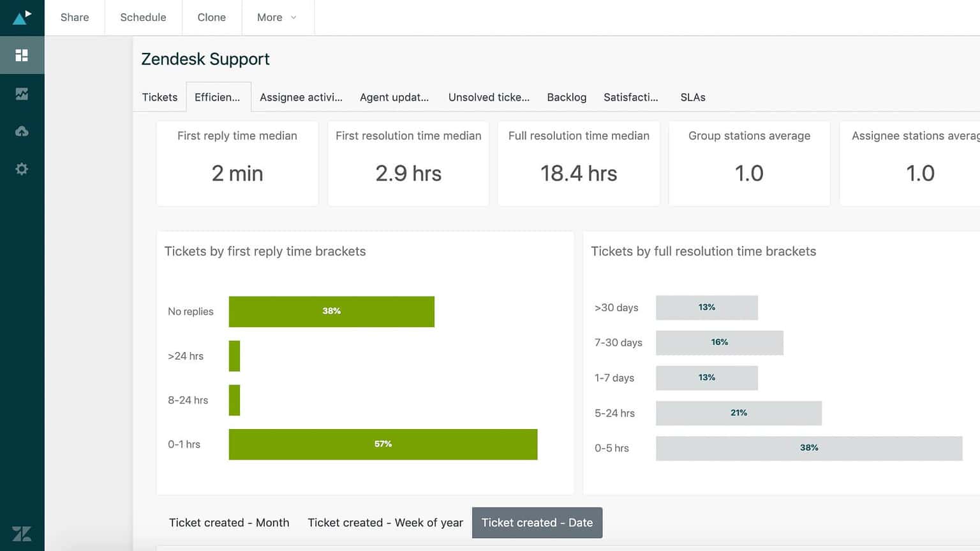Viewport: 980px width, 551px height.
Task: Click the Zendesk Support dashboard title
Action: pos(205,59)
